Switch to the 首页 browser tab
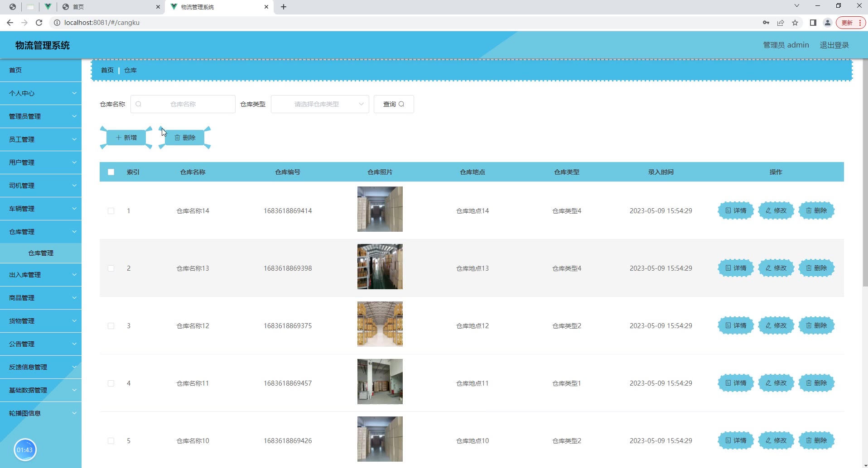The height and width of the screenshot is (468, 868). coord(109,7)
